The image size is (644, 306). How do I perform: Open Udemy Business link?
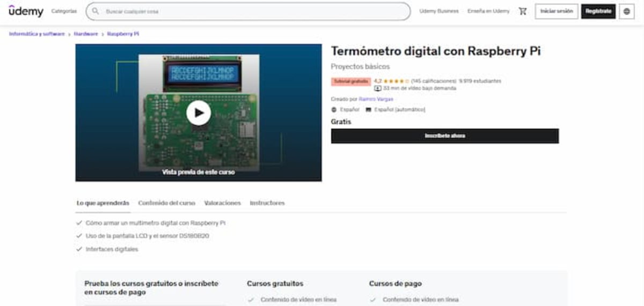pyautogui.click(x=439, y=11)
